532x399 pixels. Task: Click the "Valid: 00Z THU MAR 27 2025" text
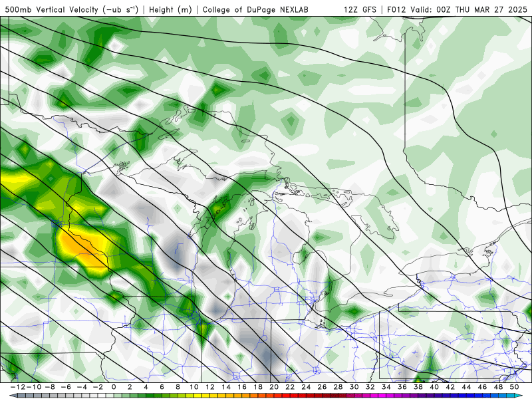click(469, 9)
